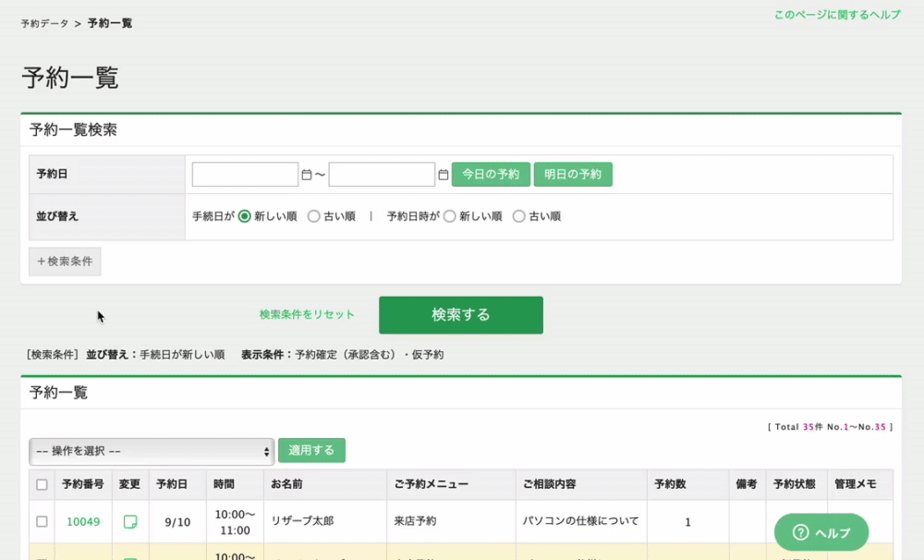Open このページに関するヘルプ link
924x560 pixels.
click(837, 15)
